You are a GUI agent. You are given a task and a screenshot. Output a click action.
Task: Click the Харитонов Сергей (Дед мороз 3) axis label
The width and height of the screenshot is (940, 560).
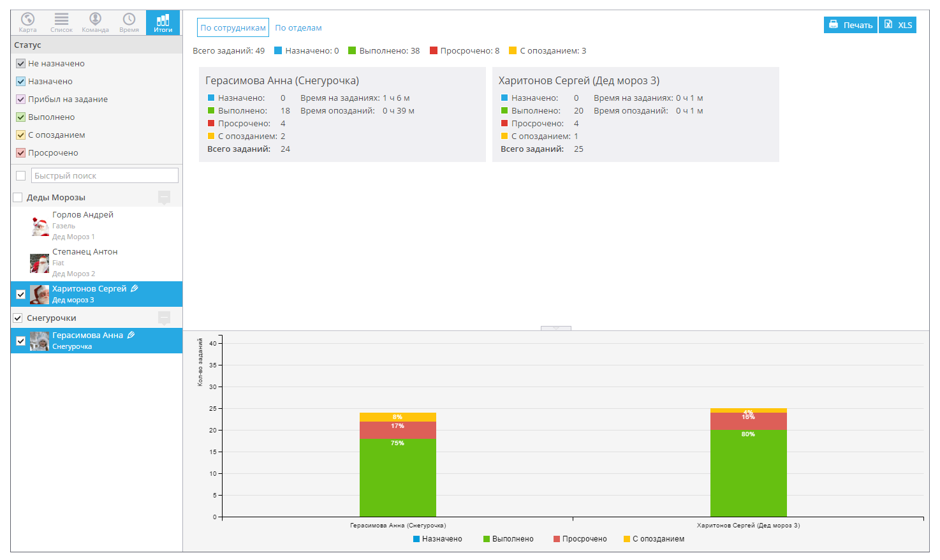point(748,526)
